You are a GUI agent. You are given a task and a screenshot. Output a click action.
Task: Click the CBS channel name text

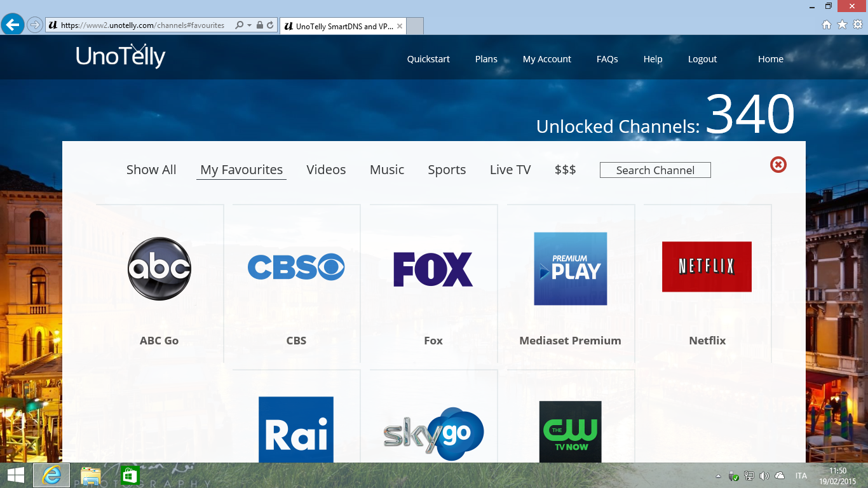coord(296,341)
